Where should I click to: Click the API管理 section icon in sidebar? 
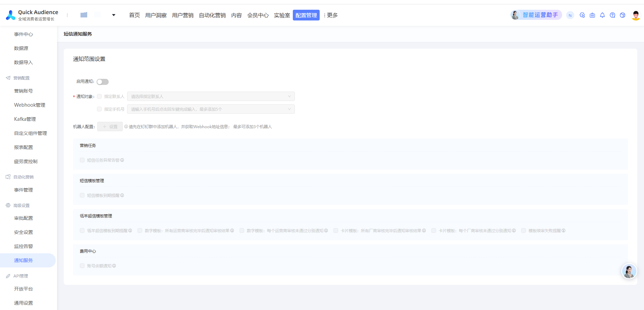(x=8, y=276)
